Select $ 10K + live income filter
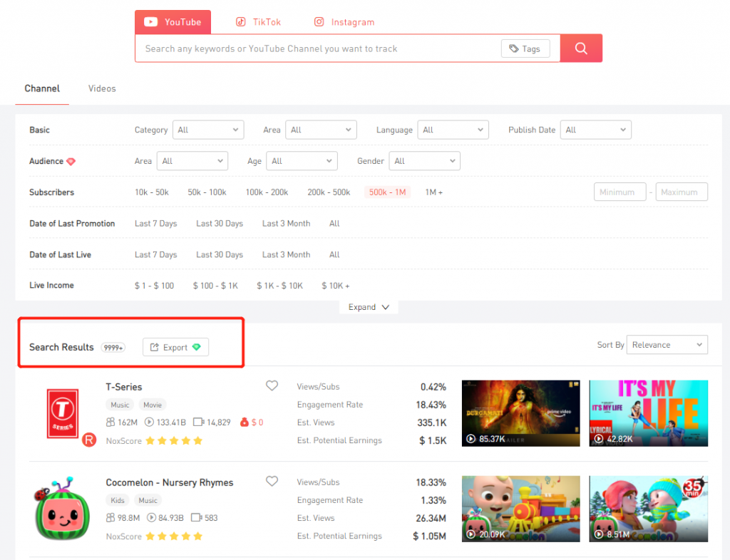 [336, 286]
